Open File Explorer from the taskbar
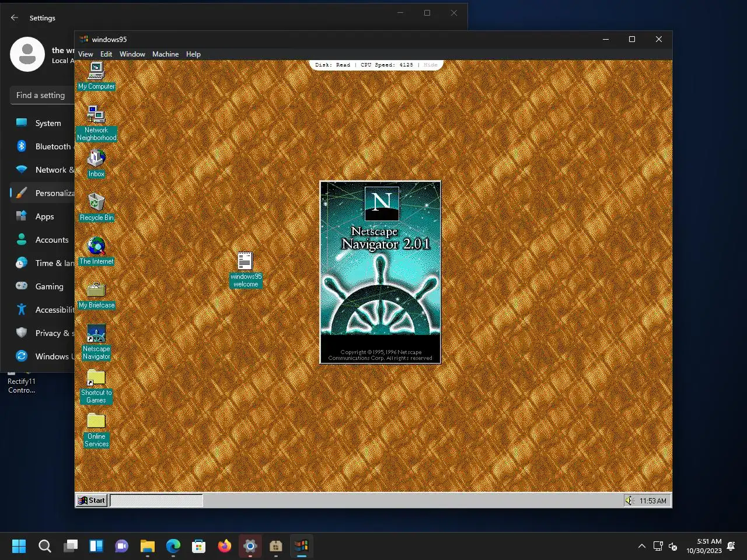This screenshot has height=560, width=747. [148, 546]
